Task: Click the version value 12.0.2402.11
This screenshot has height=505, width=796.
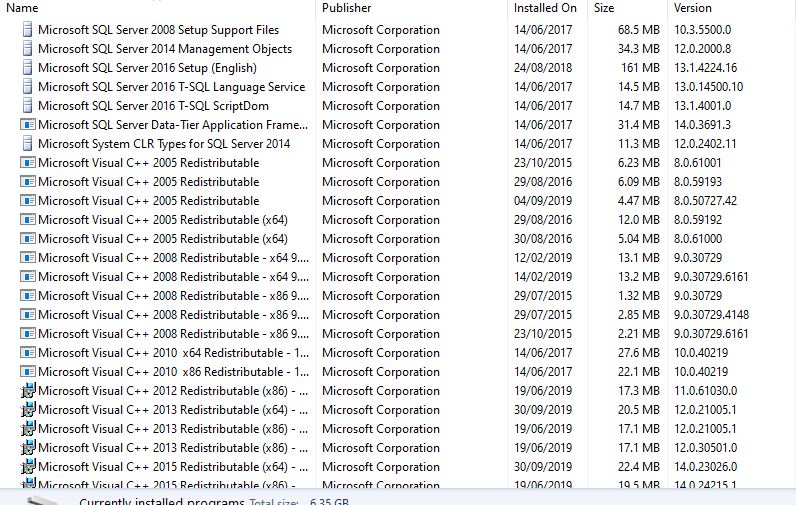Action: click(705, 144)
